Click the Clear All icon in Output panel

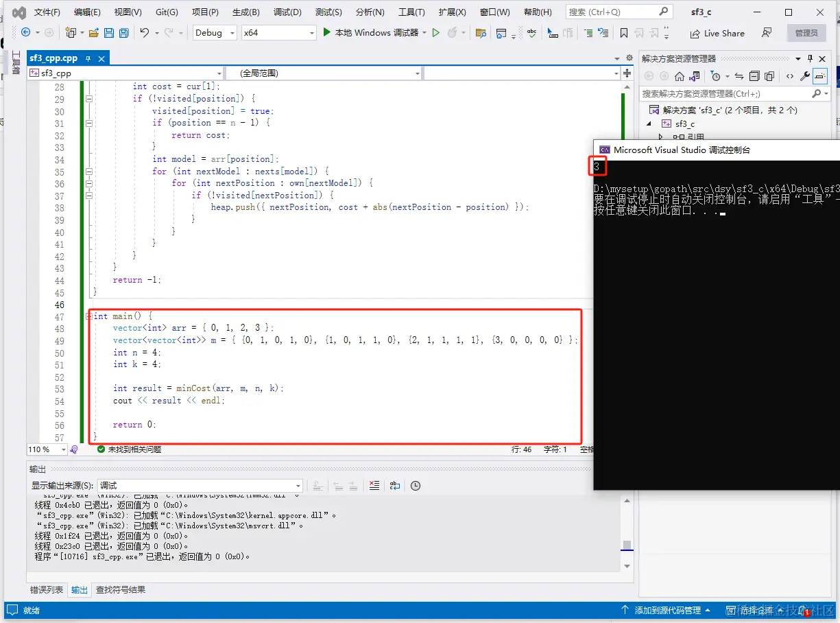(374, 485)
